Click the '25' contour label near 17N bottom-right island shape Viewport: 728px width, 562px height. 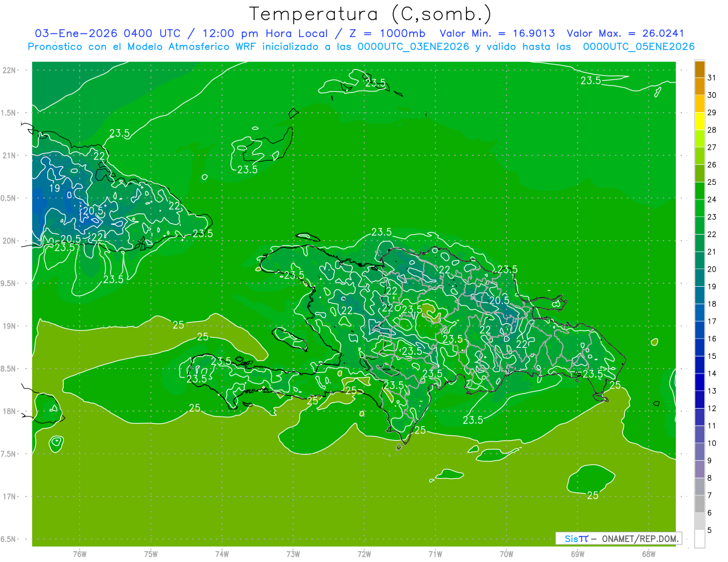(593, 495)
